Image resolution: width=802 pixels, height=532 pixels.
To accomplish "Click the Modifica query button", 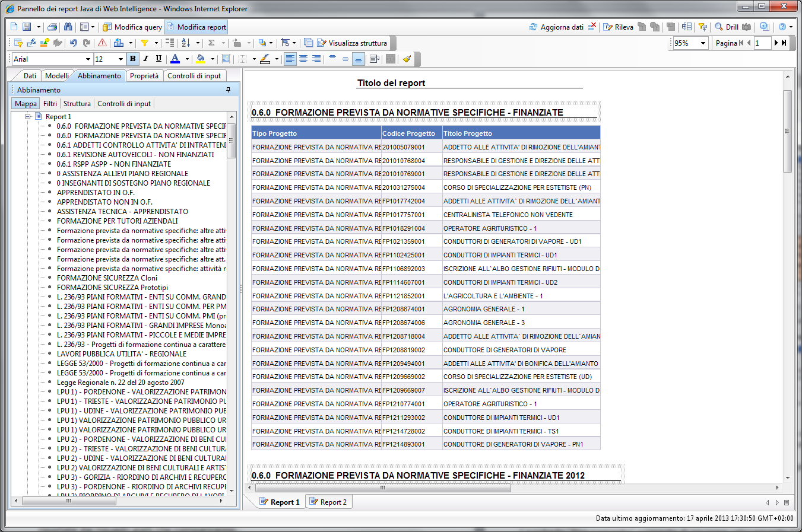I will [x=132, y=27].
